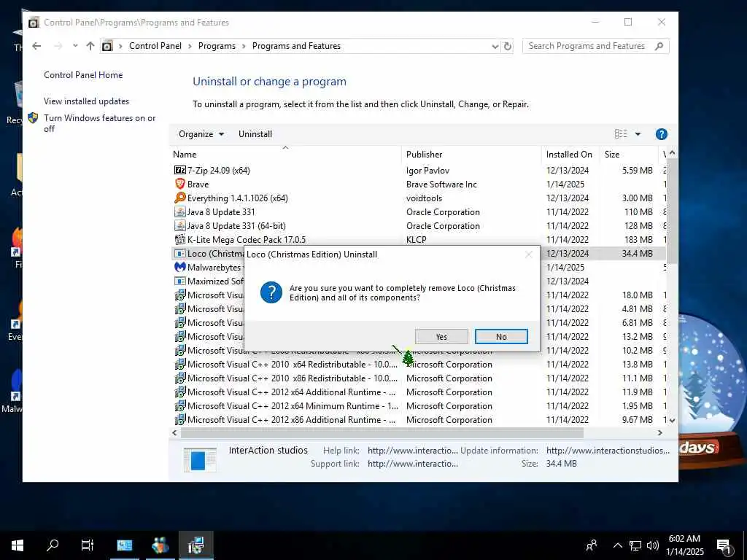
Task: Click the change view icon
Action: tap(621, 134)
